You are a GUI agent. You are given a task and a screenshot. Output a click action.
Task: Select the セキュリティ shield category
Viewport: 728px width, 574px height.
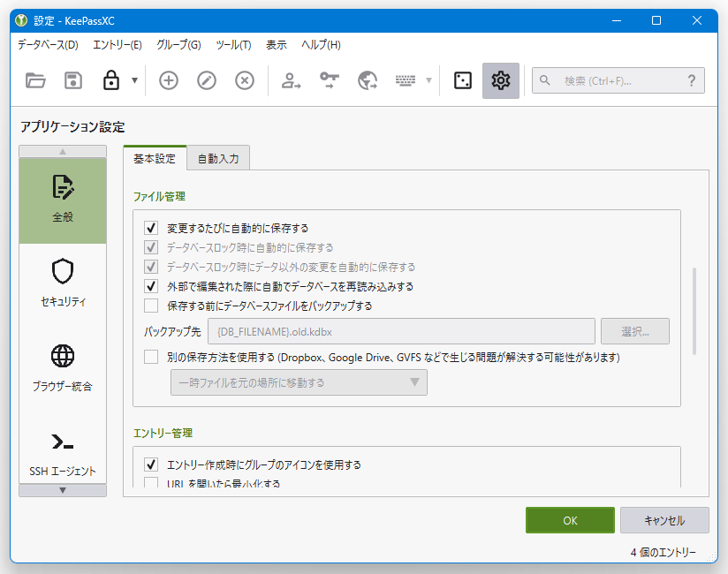(63, 283)
